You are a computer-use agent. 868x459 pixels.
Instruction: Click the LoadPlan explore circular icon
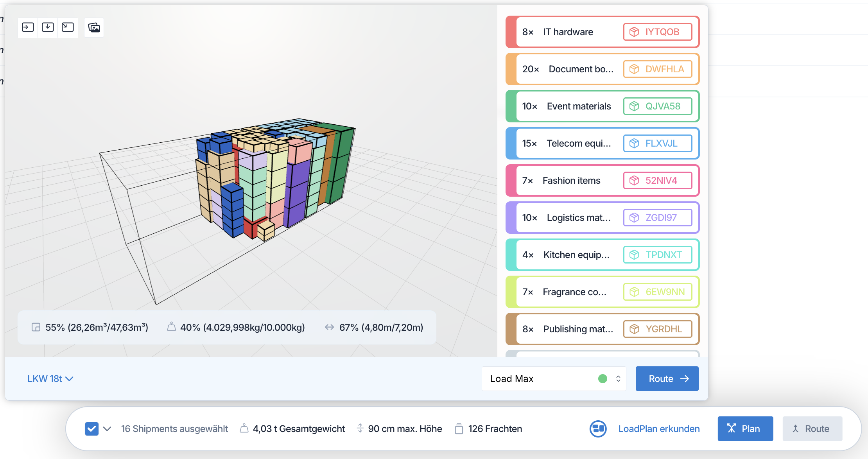click(598, 429)
